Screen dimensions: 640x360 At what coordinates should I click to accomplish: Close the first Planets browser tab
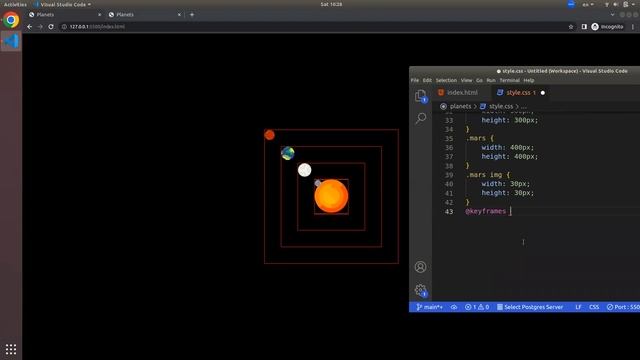(99, 15)
